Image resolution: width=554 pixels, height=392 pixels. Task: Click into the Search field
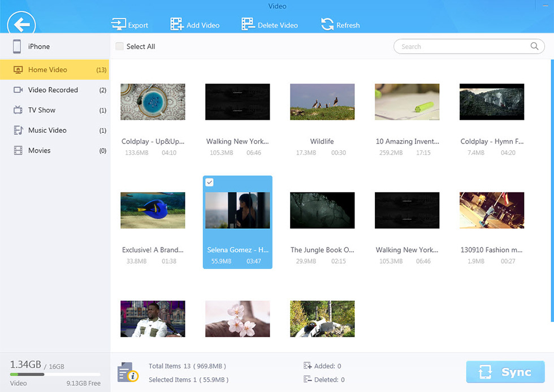click(x=469, y=46)
